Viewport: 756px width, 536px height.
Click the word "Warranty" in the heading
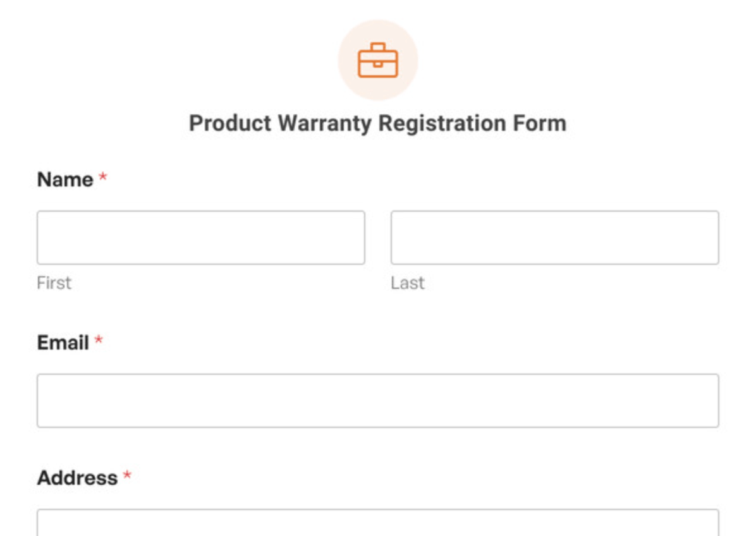click(325, 125)
